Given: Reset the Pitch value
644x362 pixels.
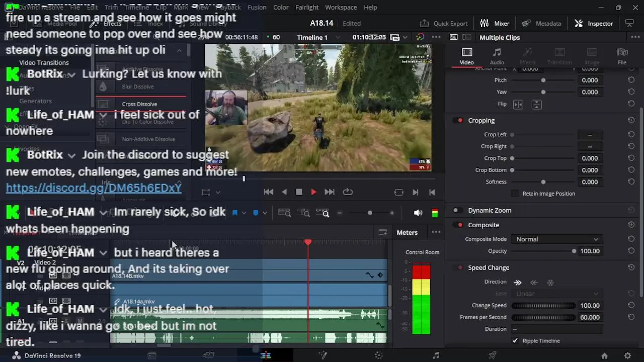Looking at the screenshot, I should tap(631, 80).
